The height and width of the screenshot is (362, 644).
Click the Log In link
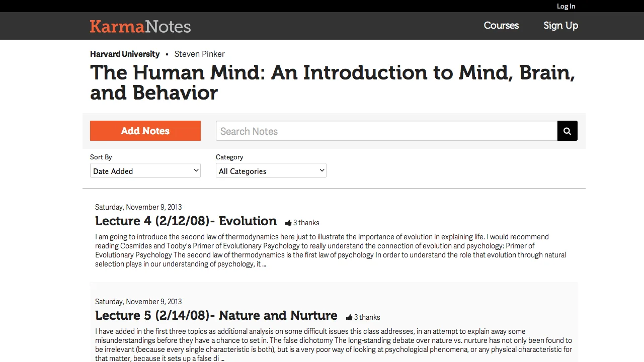click(566, 6)
